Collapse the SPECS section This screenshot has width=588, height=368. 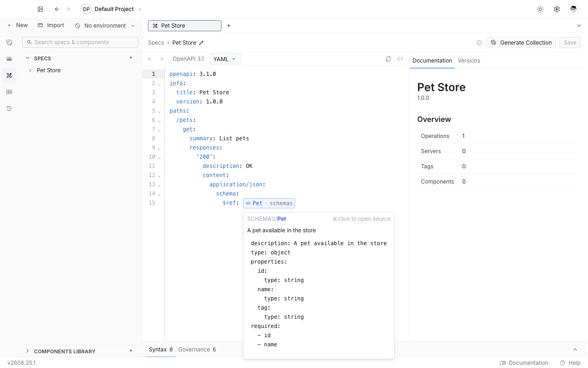click(x=28, y=58)
